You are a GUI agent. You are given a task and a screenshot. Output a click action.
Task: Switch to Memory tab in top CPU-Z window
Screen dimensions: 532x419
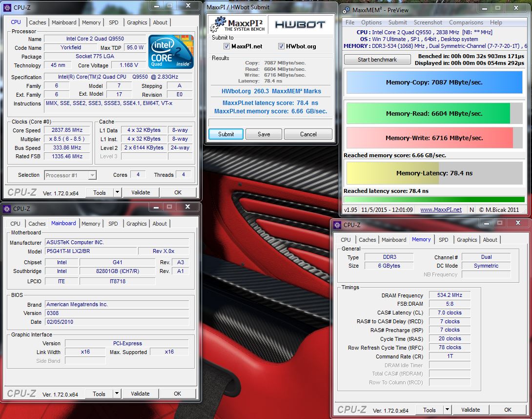point(91,22)
